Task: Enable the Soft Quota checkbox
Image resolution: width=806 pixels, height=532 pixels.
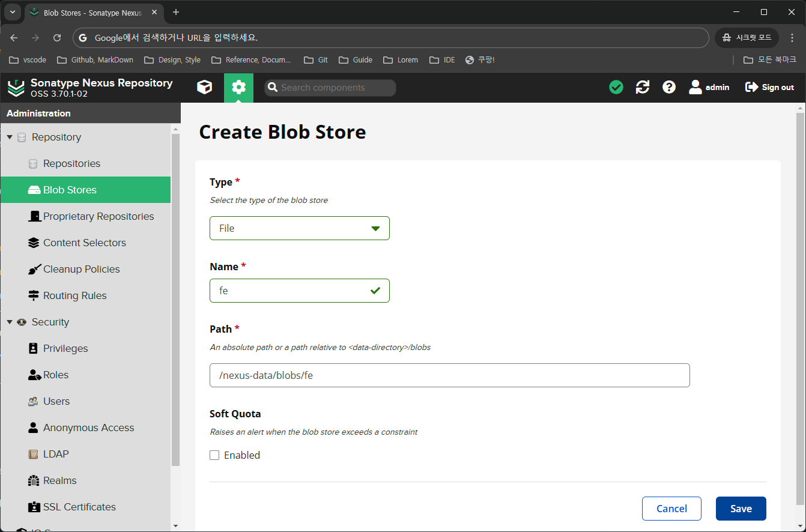Action: tap(214, 455)
